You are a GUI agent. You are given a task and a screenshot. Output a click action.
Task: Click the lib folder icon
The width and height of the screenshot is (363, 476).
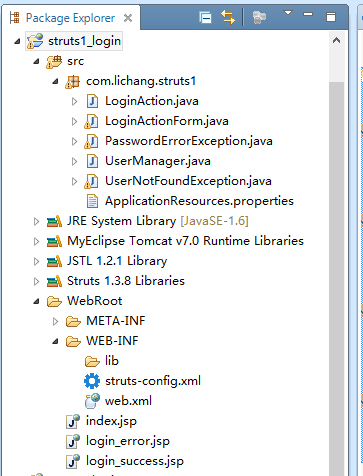point(92,362)
